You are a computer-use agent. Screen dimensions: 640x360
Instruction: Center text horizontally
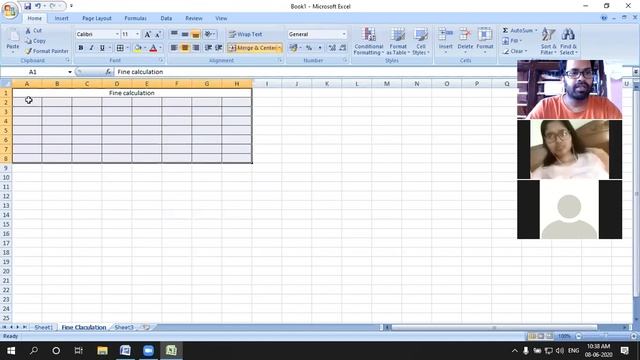pos(185,48)
